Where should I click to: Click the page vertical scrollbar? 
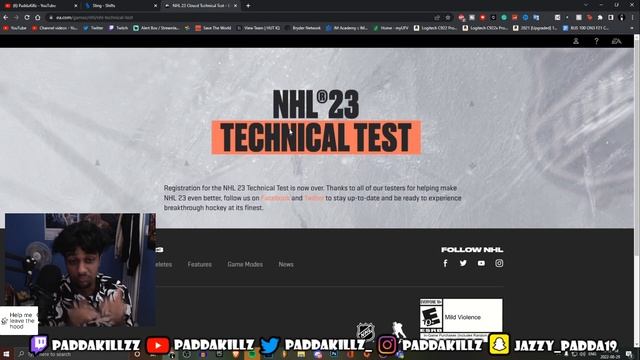pos(636,147)
